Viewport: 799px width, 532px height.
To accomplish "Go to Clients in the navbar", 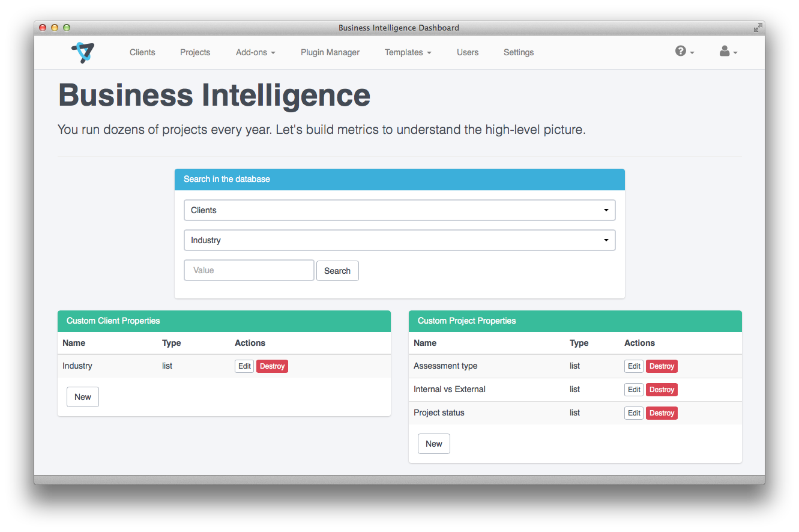I will [x=142, y=52].
